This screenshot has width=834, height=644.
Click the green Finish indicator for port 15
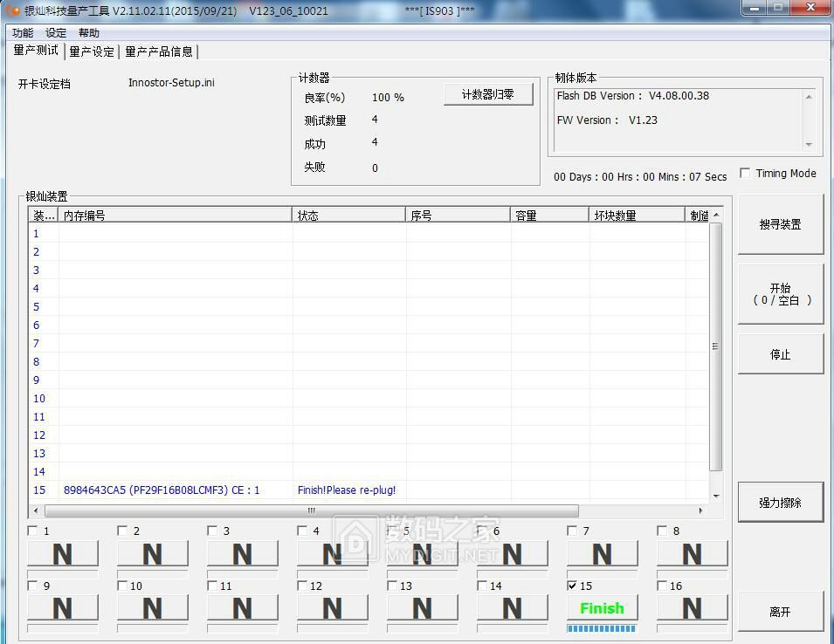tap(602, 608)
